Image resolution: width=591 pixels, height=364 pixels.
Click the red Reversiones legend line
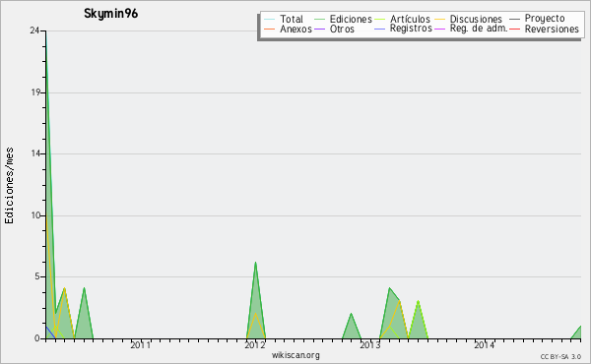[514, 29]
